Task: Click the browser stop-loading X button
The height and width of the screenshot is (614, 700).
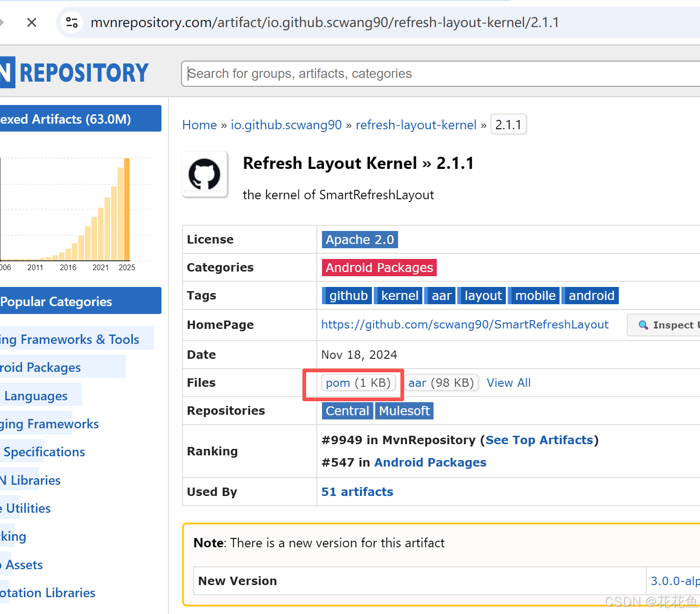Action: tap(32, 22)
